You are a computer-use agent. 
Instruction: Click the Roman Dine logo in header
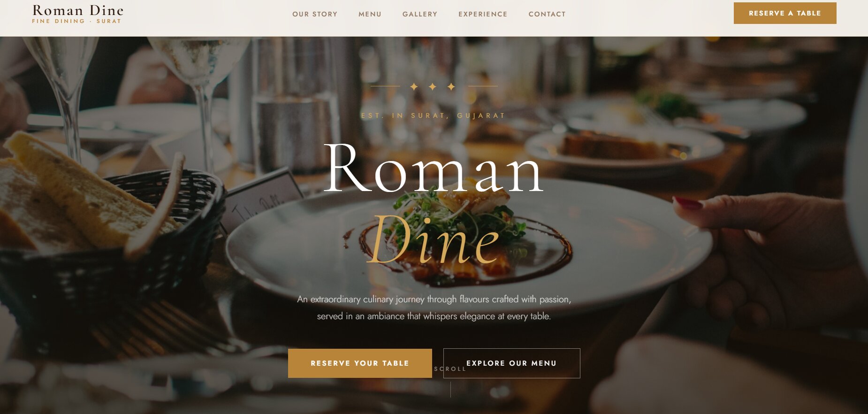click(77, 14)
